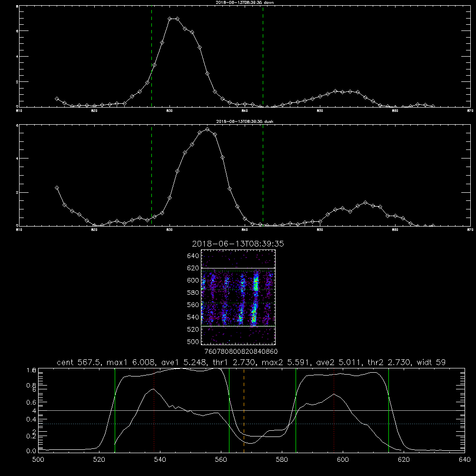Click the left green dashed line in dawn plot

click(x=151, y=57)
